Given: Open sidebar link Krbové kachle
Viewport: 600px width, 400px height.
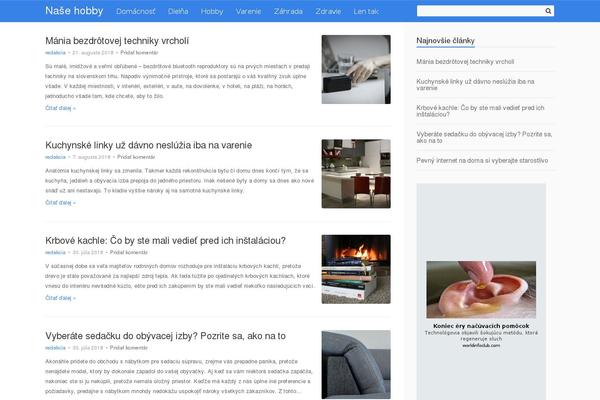Looking at the screenshot, I should click(x=480, y=111).
